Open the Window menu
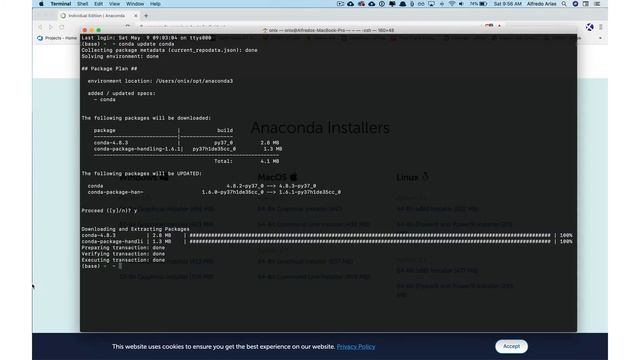 tap(135, 4)
